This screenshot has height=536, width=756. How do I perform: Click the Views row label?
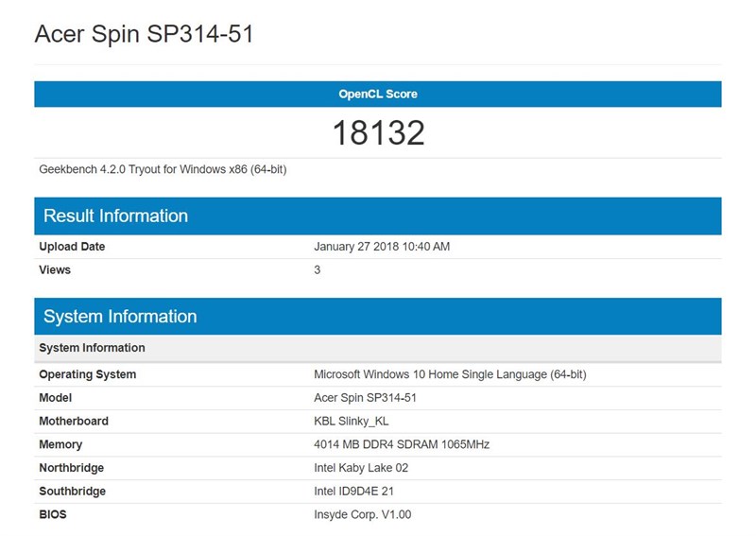click(55, 269)
